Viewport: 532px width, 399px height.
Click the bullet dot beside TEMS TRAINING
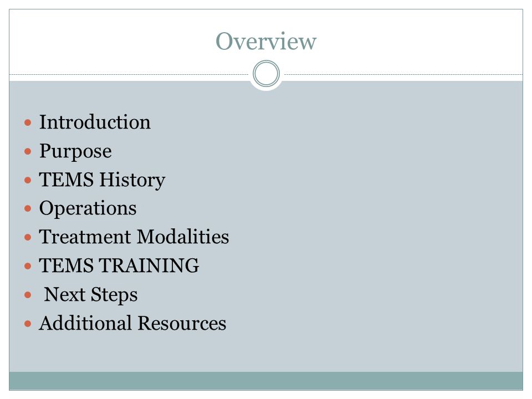pyautogui.click(x=28, y=266)
